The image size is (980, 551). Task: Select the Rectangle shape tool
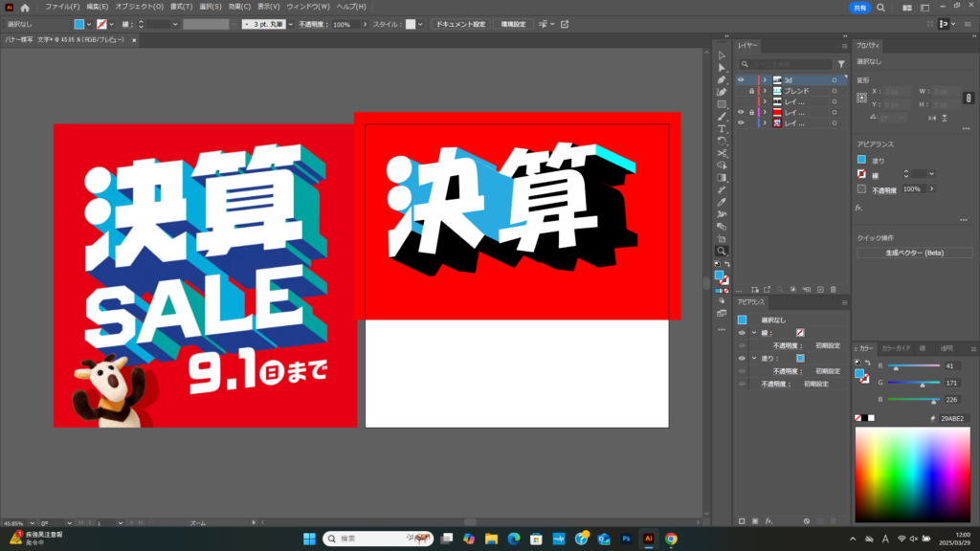pos(723,104)
